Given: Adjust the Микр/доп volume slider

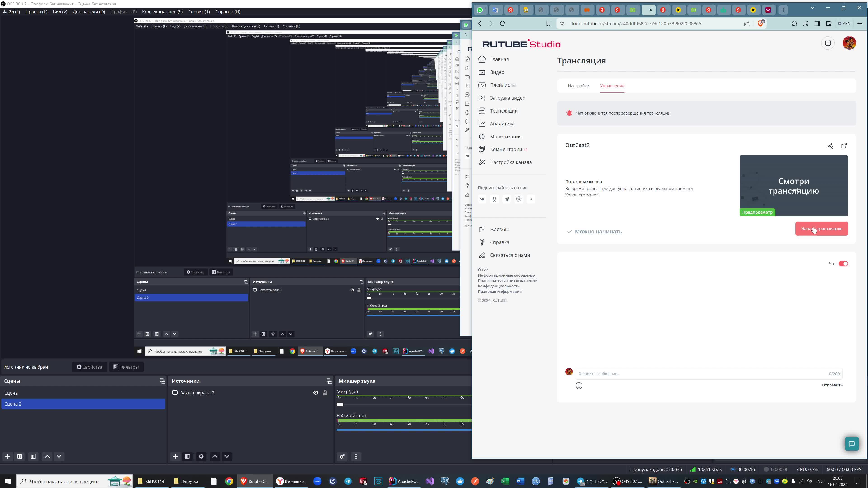Looking at the screenshot, I should click(340, 404).
